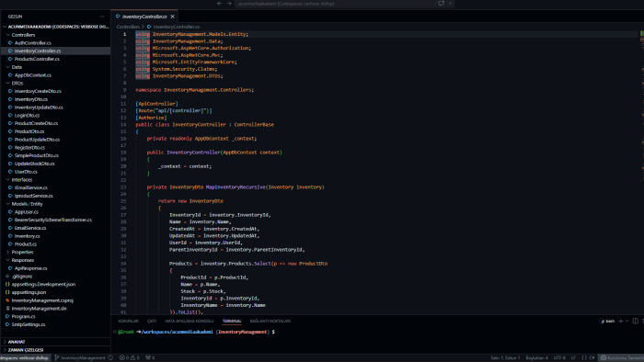Collapse the Data folder
Screen dimensions: 644x362
coord(7,67)
